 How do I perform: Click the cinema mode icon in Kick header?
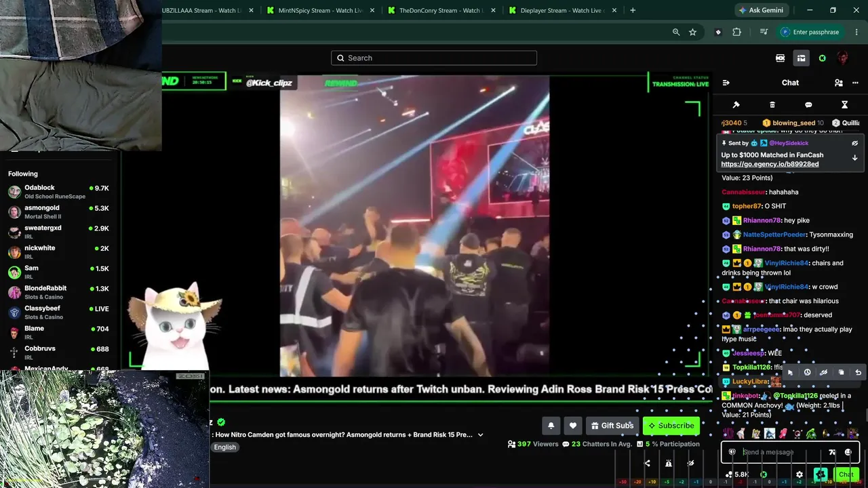point(781,58)
